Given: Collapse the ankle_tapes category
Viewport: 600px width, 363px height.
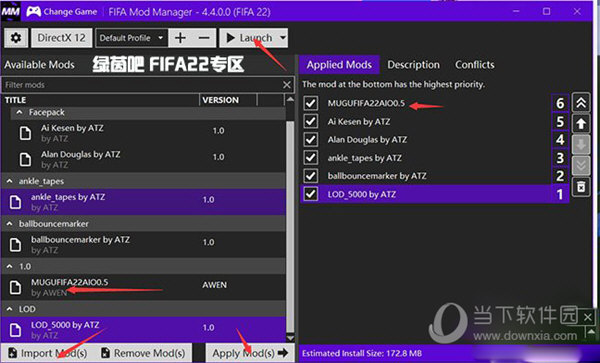Looking at the screenshot, I should point(10,181).
